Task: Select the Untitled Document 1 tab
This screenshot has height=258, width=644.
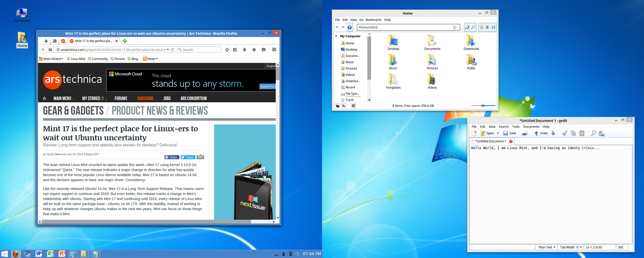Action: click(x=492, y=141)
